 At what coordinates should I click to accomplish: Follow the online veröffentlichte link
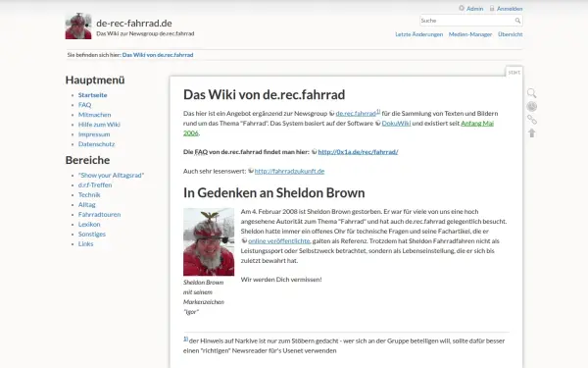[279, 240]
